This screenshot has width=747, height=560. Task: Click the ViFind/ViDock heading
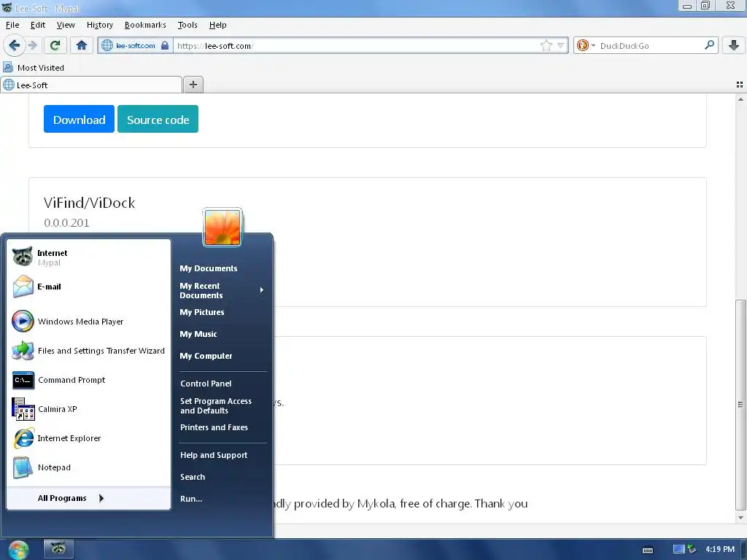[x=90, y=203]
